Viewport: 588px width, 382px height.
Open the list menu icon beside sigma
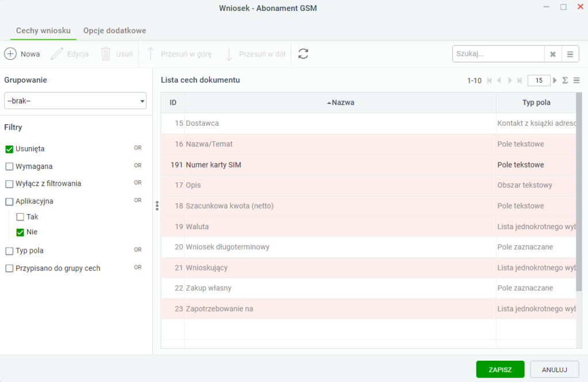click(x=577, y=80)
